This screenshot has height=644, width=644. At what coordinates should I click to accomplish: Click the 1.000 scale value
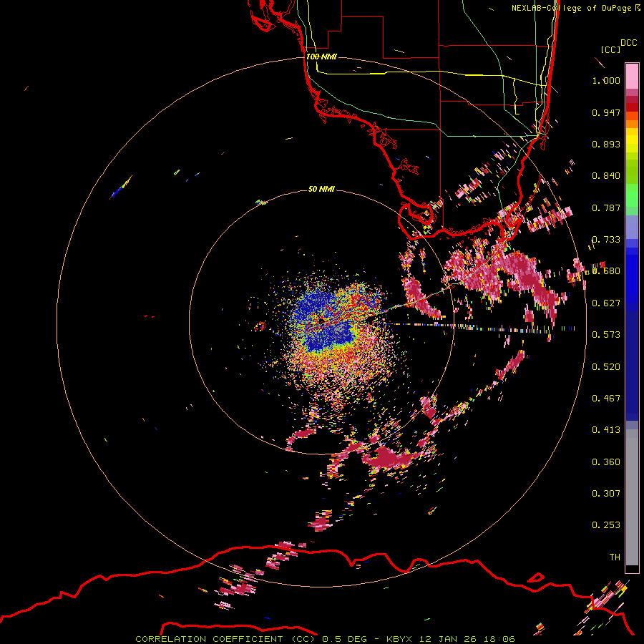pos(606,80)
